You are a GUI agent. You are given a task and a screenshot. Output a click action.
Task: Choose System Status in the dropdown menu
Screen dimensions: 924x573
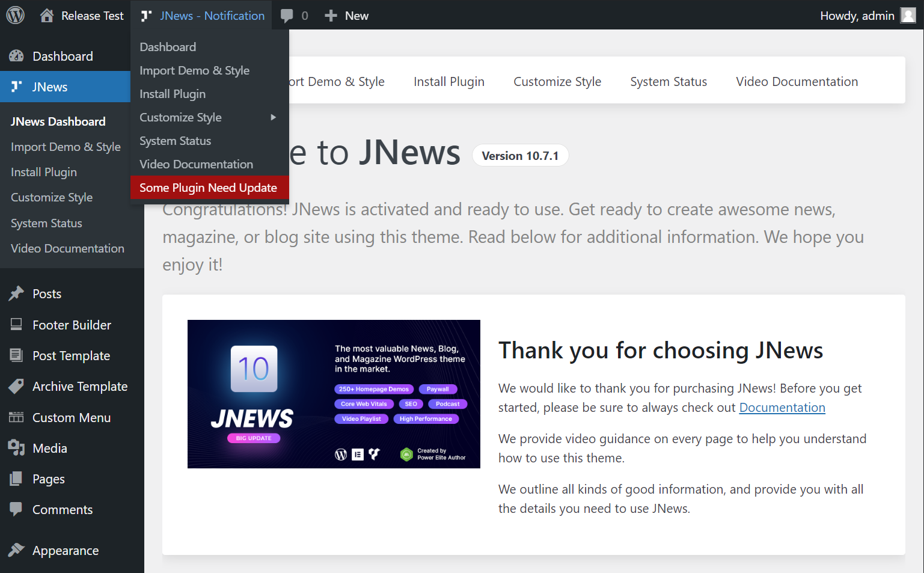175,141
